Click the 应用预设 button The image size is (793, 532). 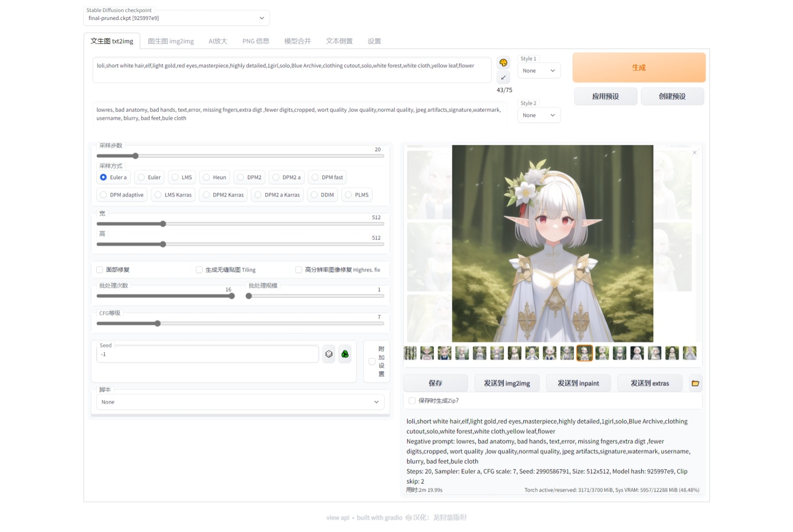605,96
